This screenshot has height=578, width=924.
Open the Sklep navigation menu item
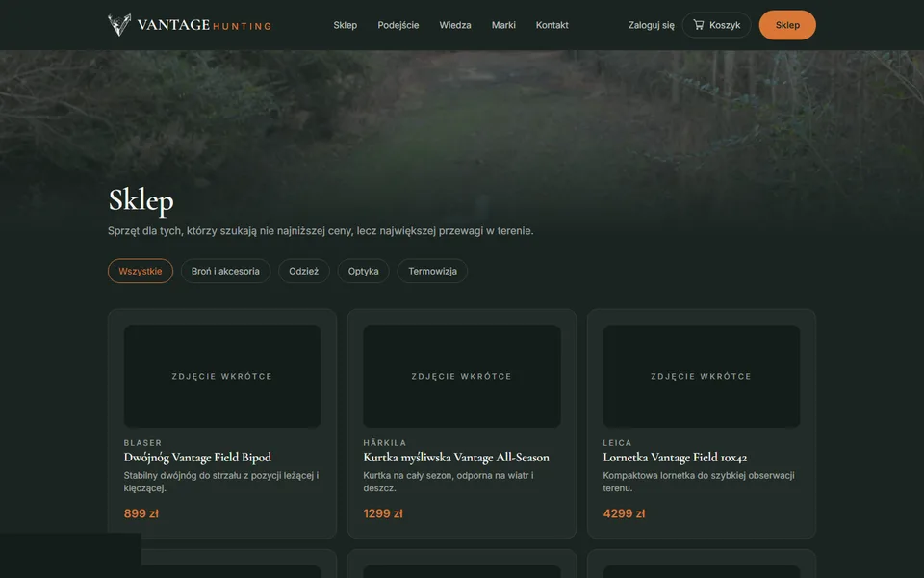pyautogui.click(x=345, y=25)
